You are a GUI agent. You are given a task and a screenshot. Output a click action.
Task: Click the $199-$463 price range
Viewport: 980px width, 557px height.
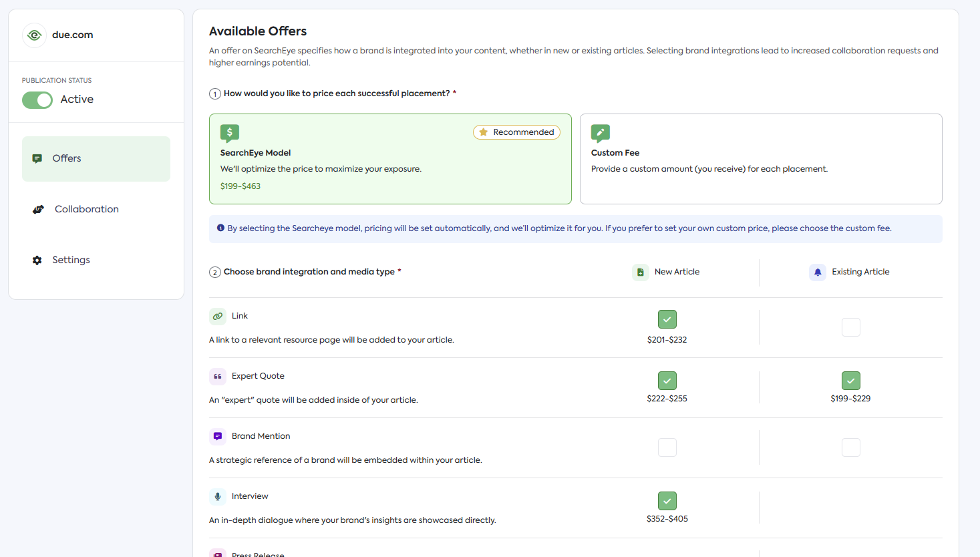click(240, 186)
